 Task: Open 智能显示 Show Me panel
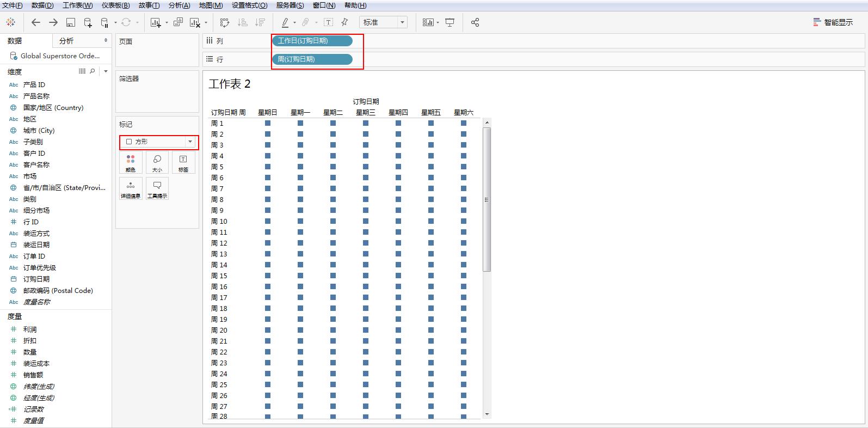click(833, 22)
